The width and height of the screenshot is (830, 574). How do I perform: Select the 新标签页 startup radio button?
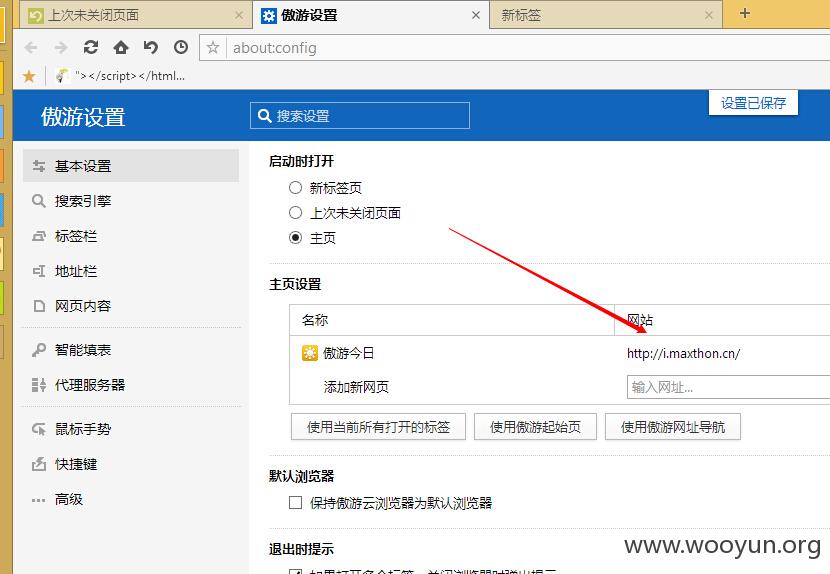pos(295,187)
